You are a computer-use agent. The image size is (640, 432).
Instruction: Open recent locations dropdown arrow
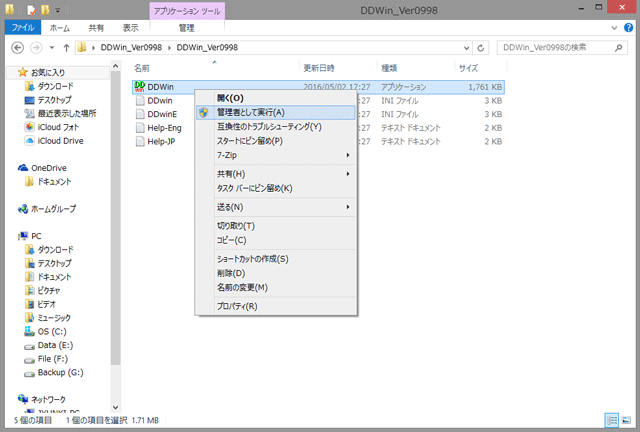pos(52,48)
